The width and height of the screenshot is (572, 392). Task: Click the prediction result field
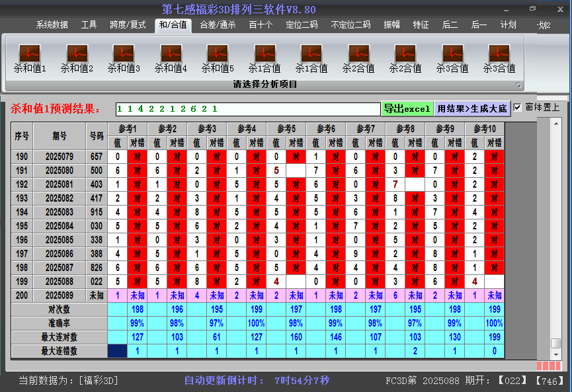pyautogui.click(x=248, y=109)
